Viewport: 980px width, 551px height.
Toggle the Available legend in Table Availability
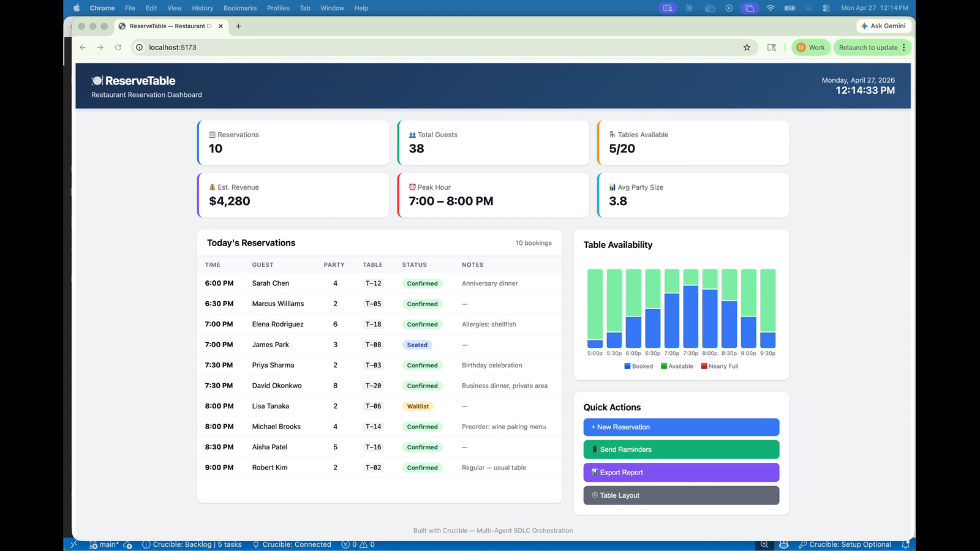coord(677,365)
